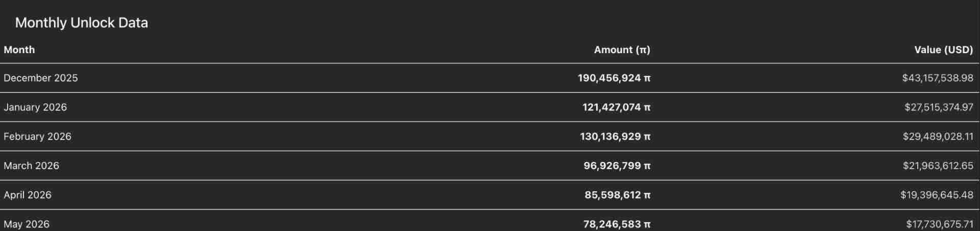Click the Monthly Unlock Data heading
980x231 pixels.
[x=82, y=22]
